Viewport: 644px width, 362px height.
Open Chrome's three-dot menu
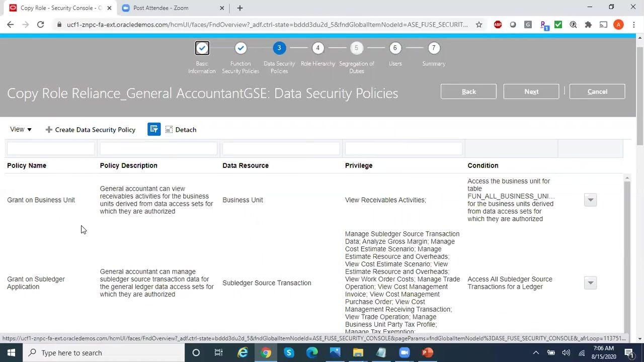point(633,24)
